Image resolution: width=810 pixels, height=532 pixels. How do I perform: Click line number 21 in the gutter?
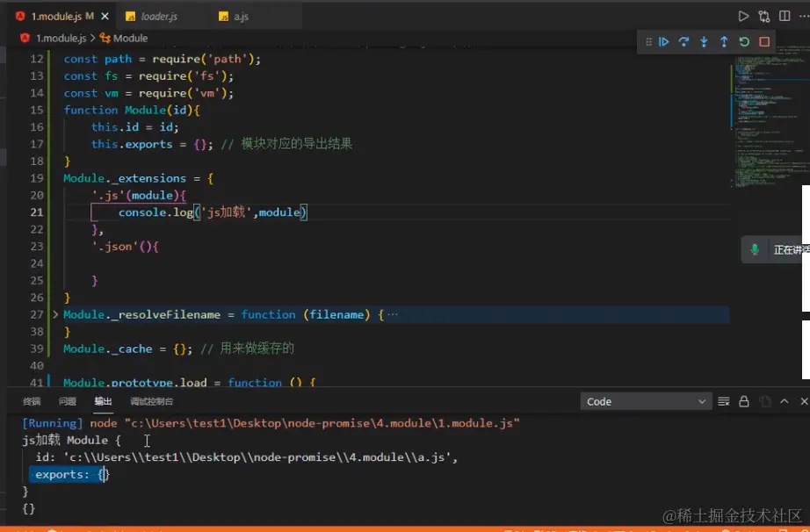pyautogui.click(x=37, y=212)
